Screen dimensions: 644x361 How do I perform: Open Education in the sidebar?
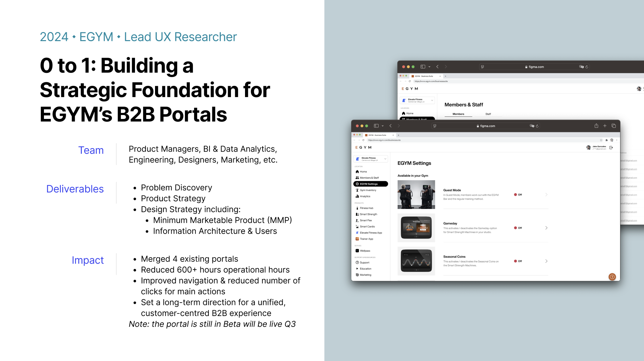[363, 269]
